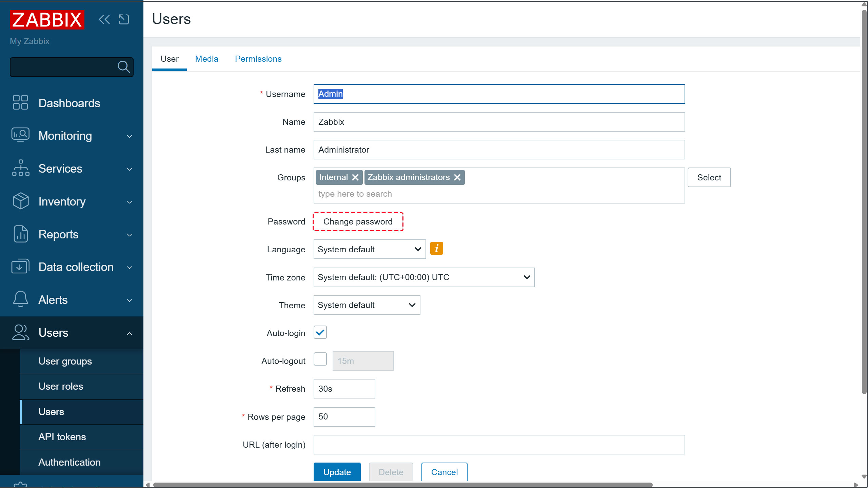Screen dimensions: 868x488
Task: Click the kiosk mode icon
Action: 124,19
